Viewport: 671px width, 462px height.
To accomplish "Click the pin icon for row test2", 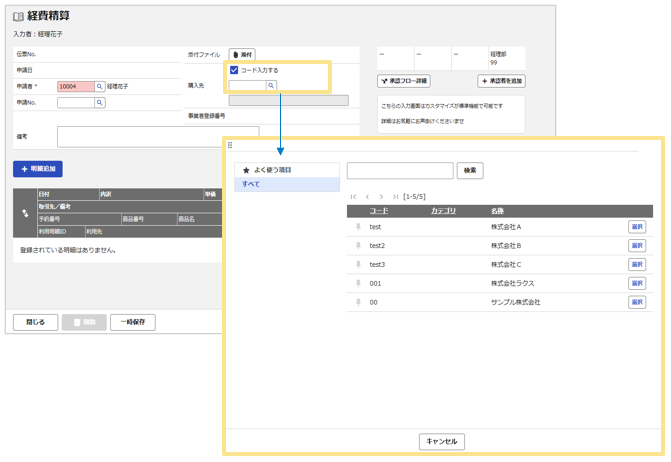I will point(359,246).
